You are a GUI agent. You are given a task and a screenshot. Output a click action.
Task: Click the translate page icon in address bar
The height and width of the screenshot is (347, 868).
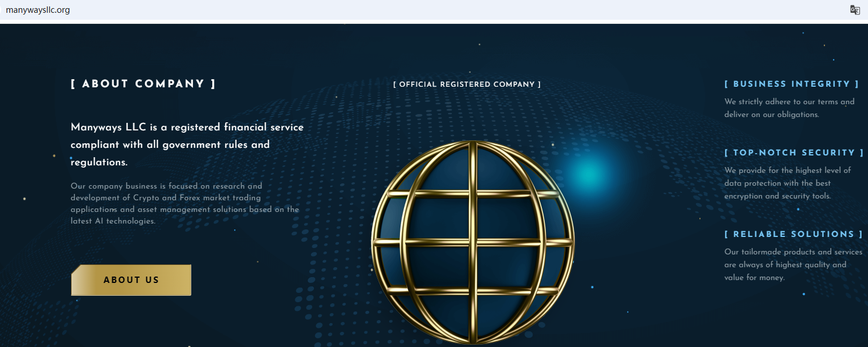[x=855, y=10]
